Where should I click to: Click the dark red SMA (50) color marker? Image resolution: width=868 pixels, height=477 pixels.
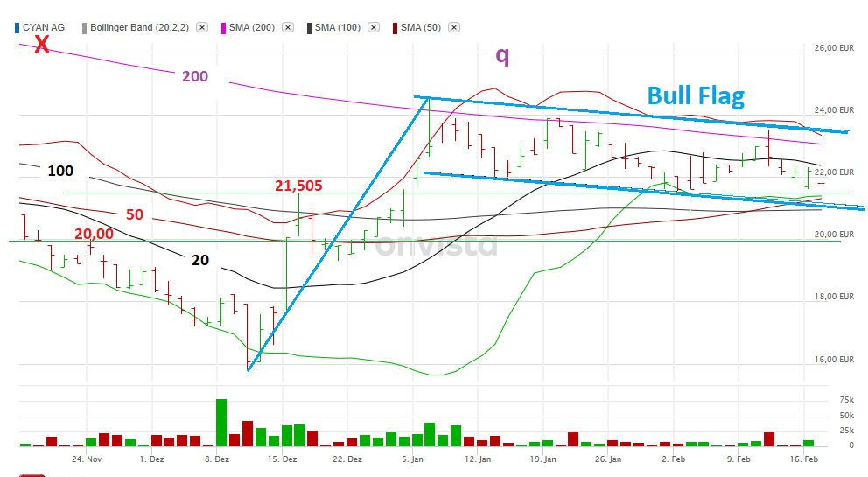tap(395, 28)
